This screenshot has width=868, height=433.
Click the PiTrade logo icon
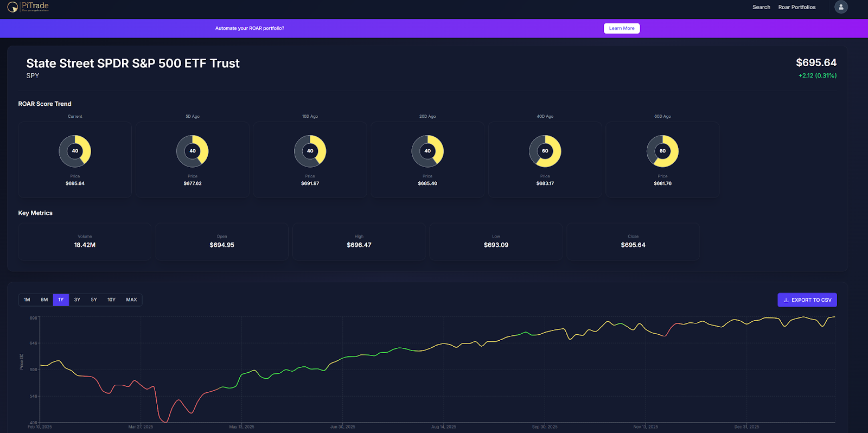pyautogui.click(x=12, y=7)
